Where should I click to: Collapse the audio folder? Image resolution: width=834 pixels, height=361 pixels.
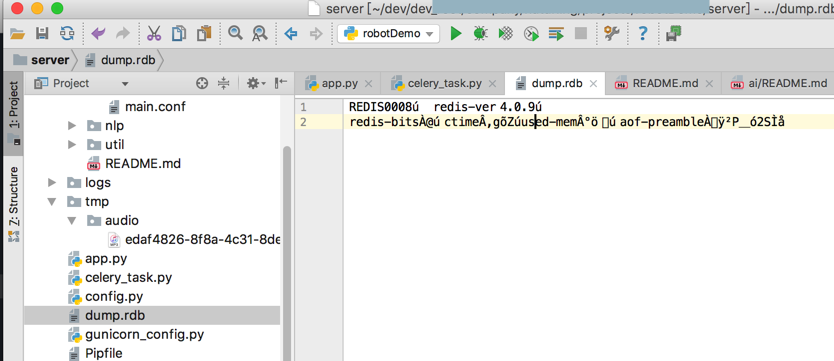click(x=73, y=221)
